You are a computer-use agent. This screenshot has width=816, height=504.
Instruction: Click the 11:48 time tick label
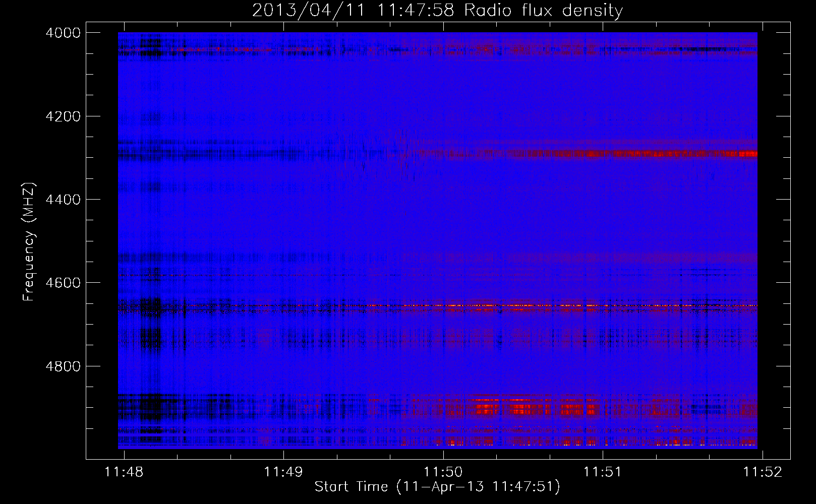tap(124, 472)
